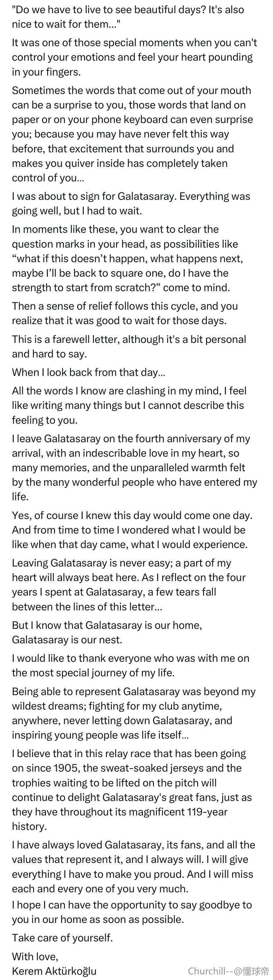Select the 'about to sign for Galatasaray' sentence
The width and height of the screenshot is (273, 980).
pos(131,203)
